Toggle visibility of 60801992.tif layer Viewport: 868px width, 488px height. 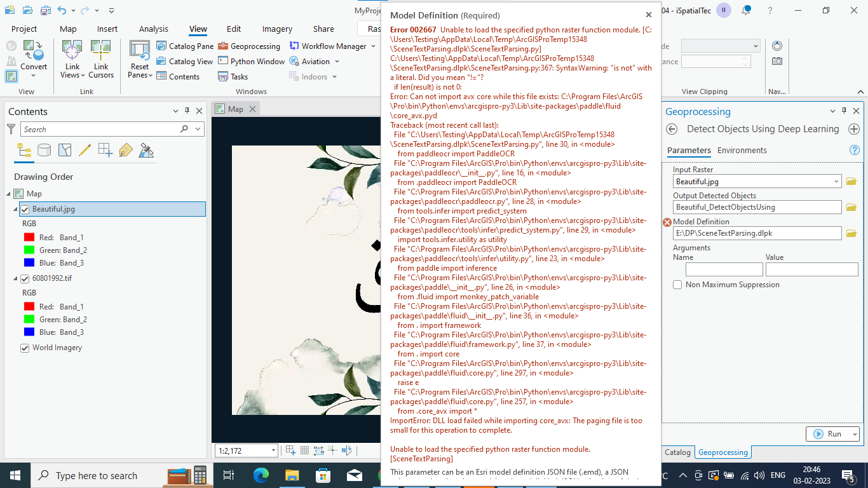click(25, 278)
